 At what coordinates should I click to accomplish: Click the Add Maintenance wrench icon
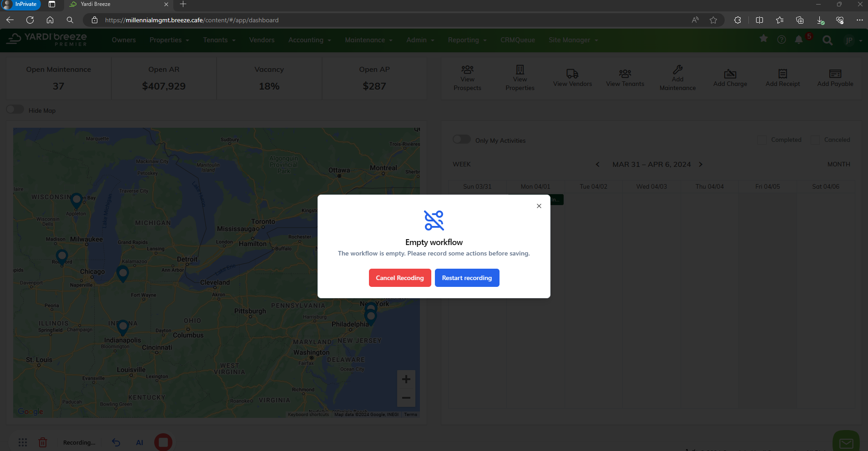(677, 70)
